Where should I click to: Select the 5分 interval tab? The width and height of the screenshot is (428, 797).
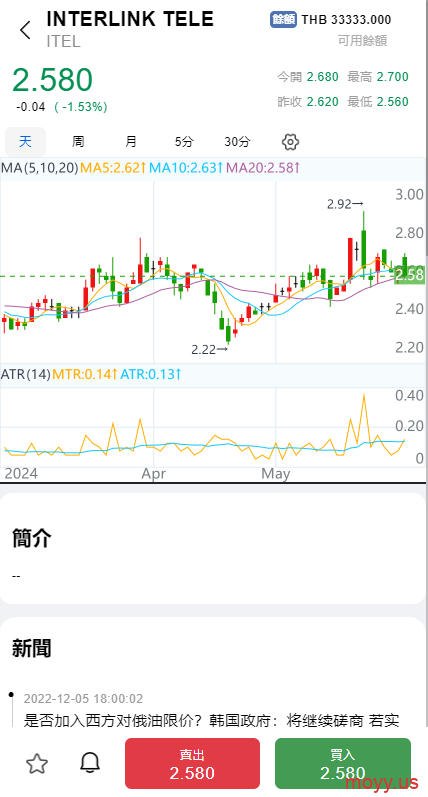click(184, 142)
